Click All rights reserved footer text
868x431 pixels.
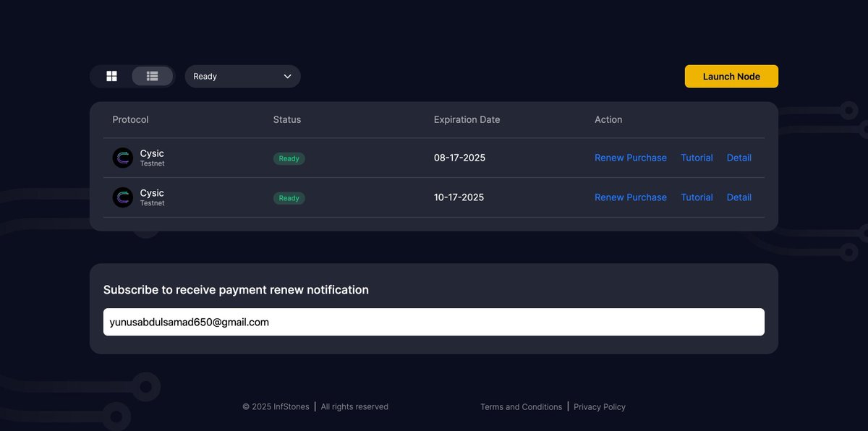coord(354,407)
